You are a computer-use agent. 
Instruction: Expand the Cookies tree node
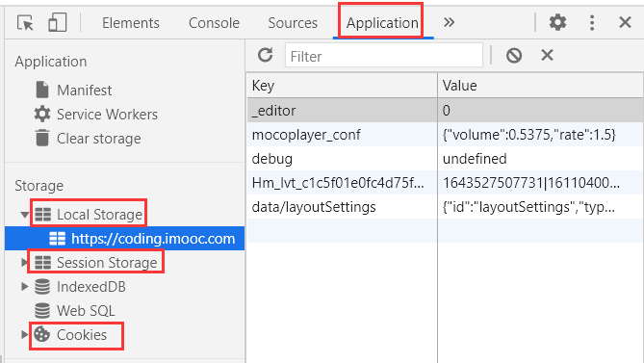[x=24, y=335]
